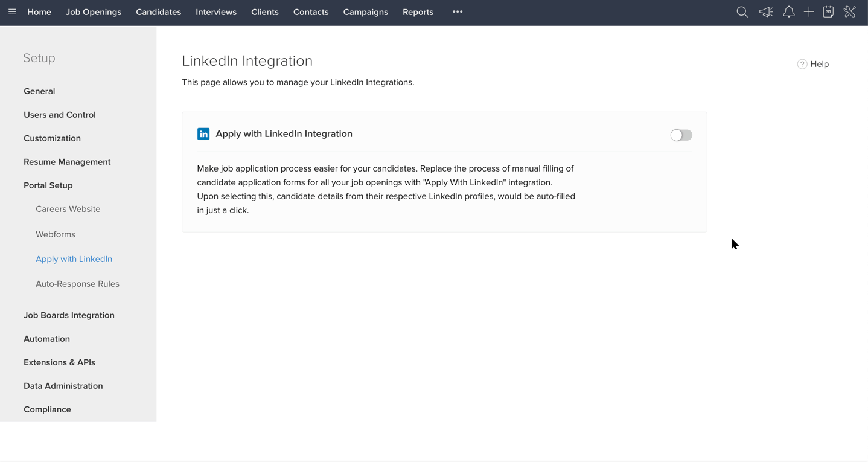The width and height of the screenshot is (868, 462).
Task: Go to the Candidates tab
Action: (x=158, y=12)
